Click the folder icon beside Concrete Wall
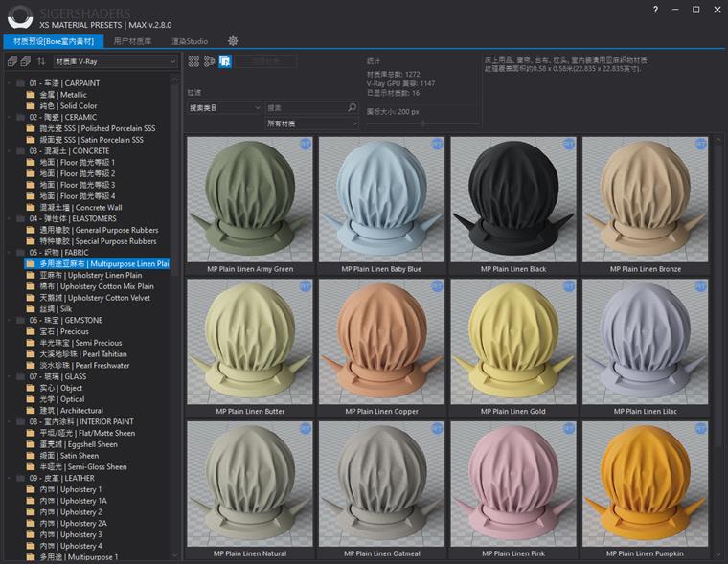The height and width of the screenshot is (564, 728). 31,208
